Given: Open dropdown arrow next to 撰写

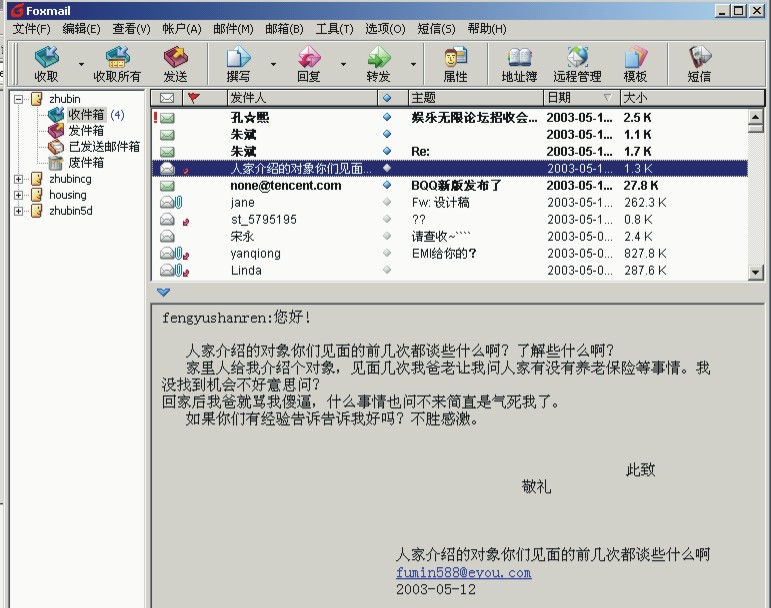Looking at the screenshot, I should tap(273, 64).
